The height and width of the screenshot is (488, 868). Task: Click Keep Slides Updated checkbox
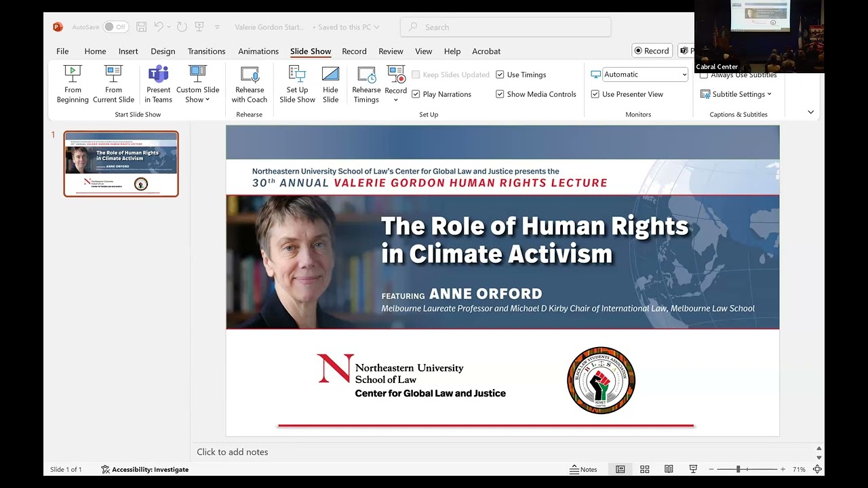pos(416,75)
